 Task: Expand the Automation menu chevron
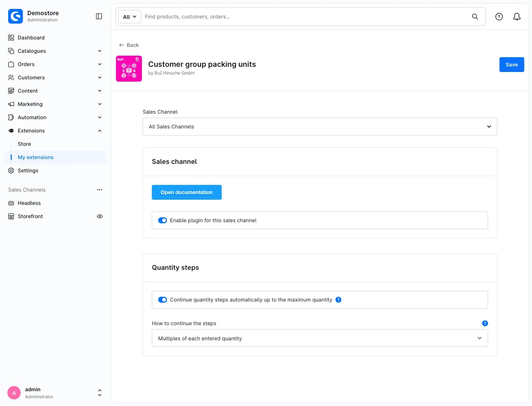(x=100, y=117)
